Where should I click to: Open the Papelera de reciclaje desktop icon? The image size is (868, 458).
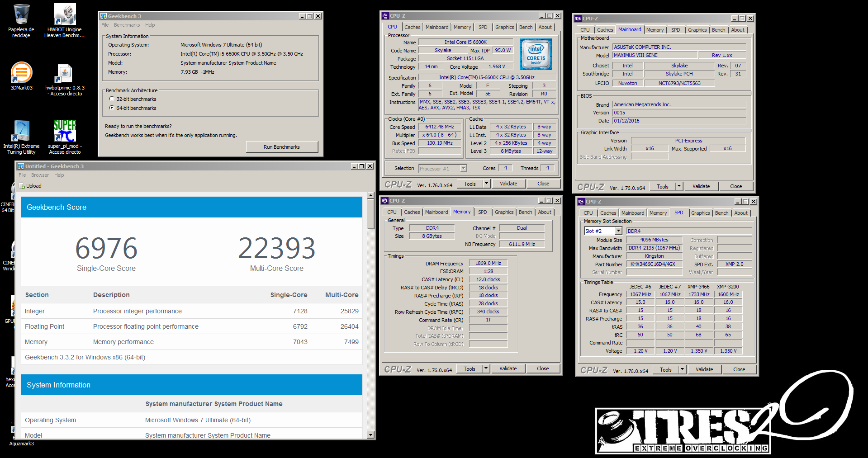(21, 20)
